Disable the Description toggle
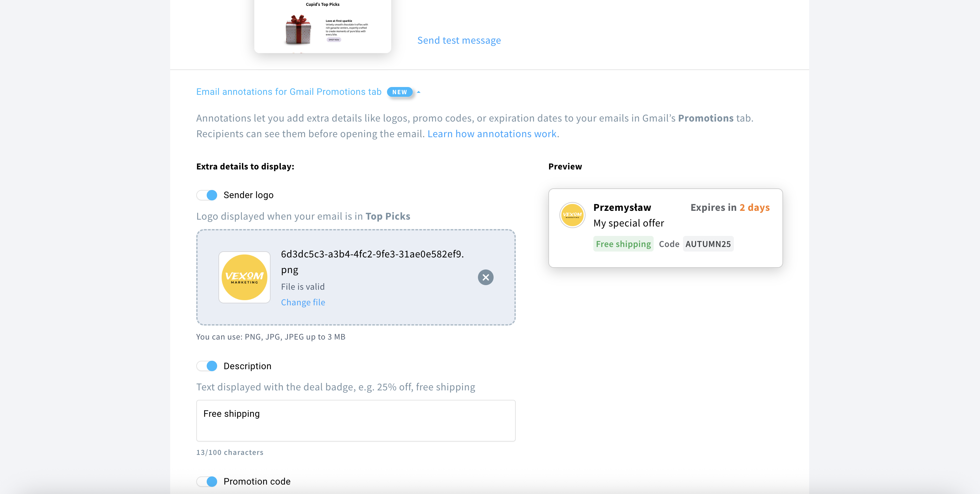 pyautogui.click(x=207, y=366)
